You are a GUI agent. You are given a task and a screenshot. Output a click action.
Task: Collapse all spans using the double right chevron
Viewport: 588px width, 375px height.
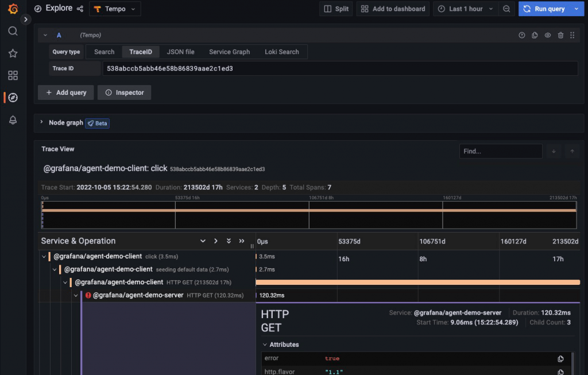(x=242, y=241)
